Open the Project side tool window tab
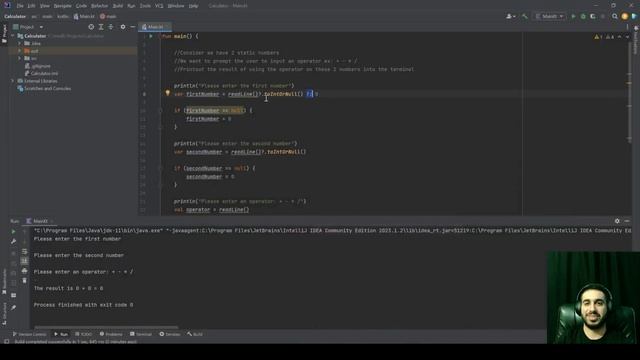Image resolution: width=640 pixels, height=360 pixels. point(4,33)
